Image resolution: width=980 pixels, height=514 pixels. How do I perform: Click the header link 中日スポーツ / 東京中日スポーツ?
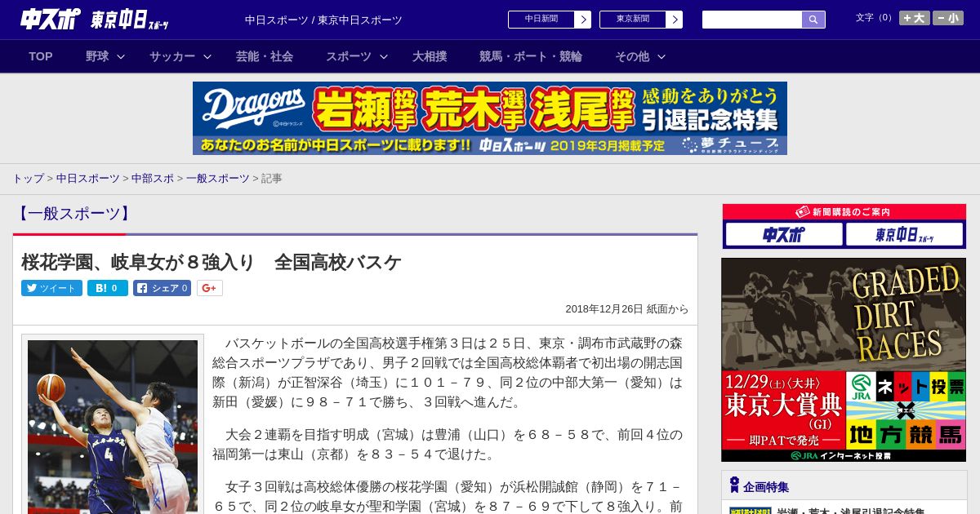[x=323, y=20]
